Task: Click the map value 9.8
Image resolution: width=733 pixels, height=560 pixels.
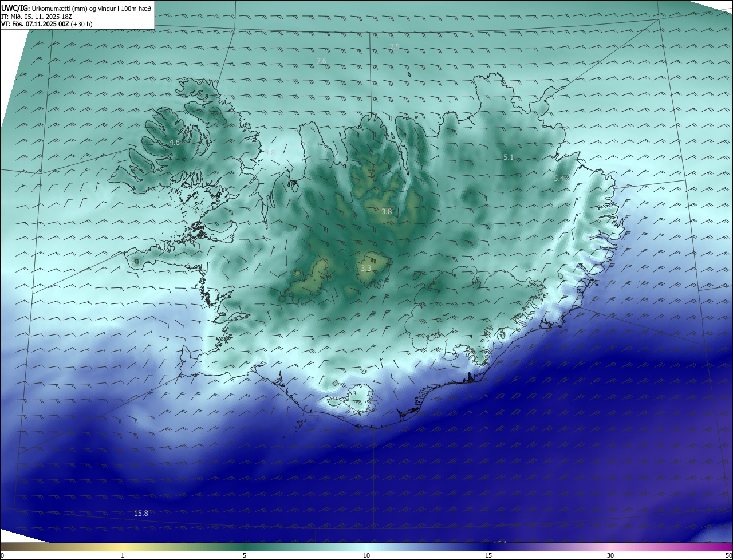Action: [270, 152]
